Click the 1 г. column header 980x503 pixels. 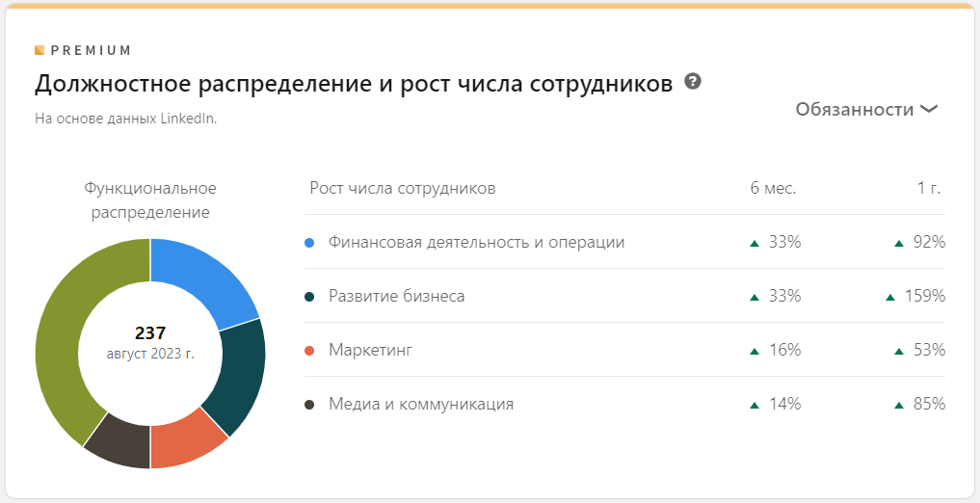929,189
